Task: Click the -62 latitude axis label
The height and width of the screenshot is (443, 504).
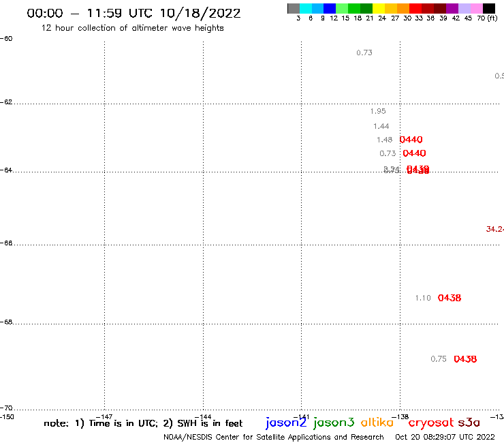Action: click(x=6, y=102)
